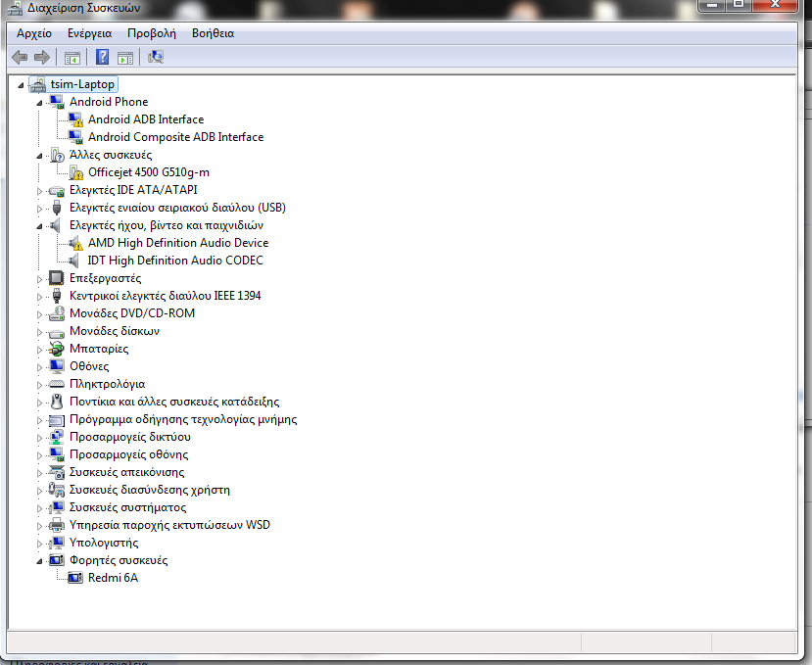812x665 pixels.
Task: Select the IDT High Definition Audio CODEC
Action: (175, 261)
